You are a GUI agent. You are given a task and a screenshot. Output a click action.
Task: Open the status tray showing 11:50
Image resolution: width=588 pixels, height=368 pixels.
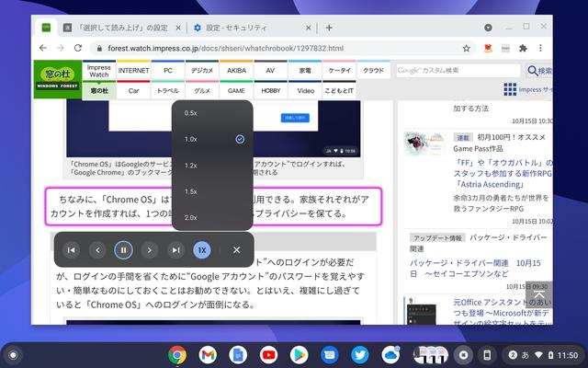[x=543, y=355]
